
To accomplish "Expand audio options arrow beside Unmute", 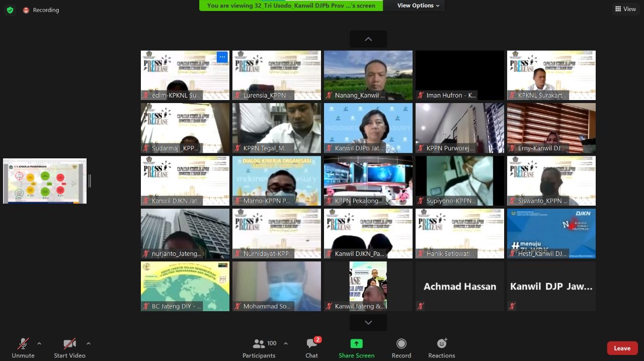I will click(39, 344).
